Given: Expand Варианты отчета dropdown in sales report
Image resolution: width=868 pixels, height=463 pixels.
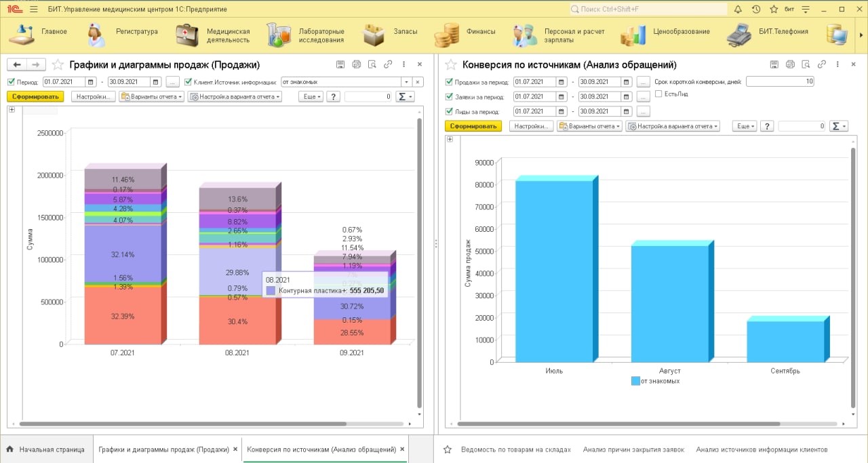Looking at the screenshot, I should [151, 97].
